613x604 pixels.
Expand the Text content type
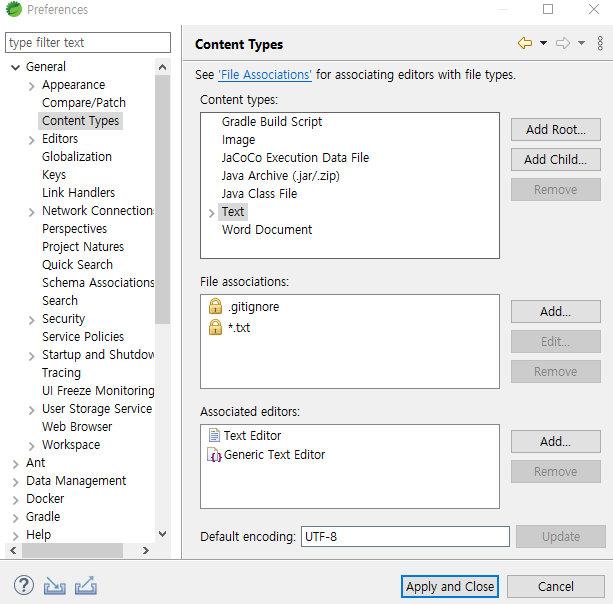pyautogui.click(x=212, y=213)
